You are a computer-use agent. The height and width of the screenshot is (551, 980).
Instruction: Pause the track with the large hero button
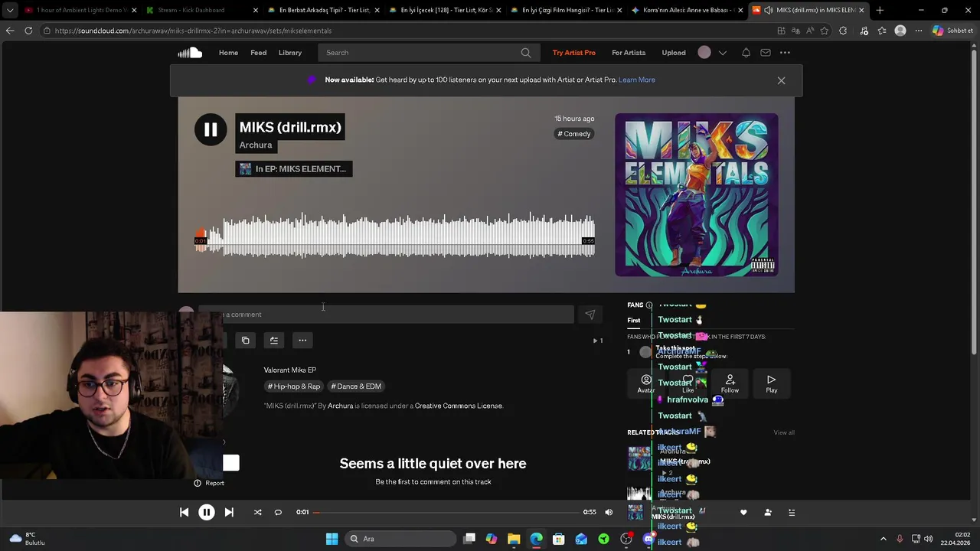(x=211, y=129)
